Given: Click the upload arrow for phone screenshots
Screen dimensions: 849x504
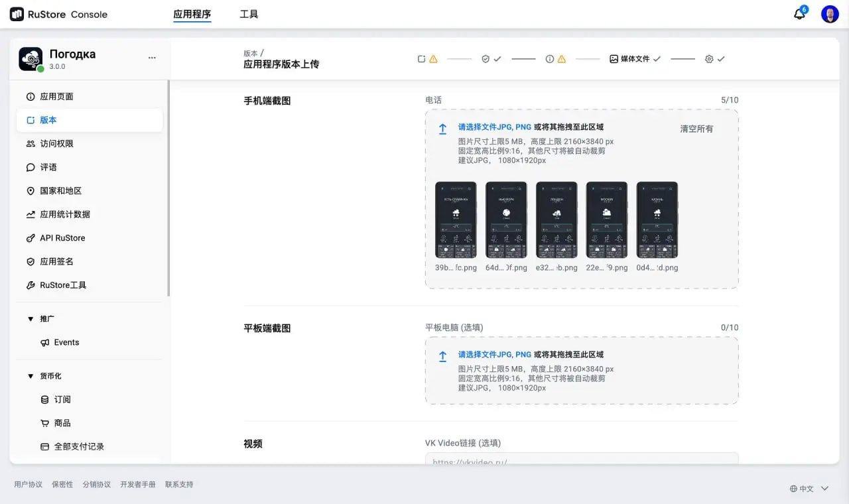Looking at the screenshot, I should tap(442, 128).
